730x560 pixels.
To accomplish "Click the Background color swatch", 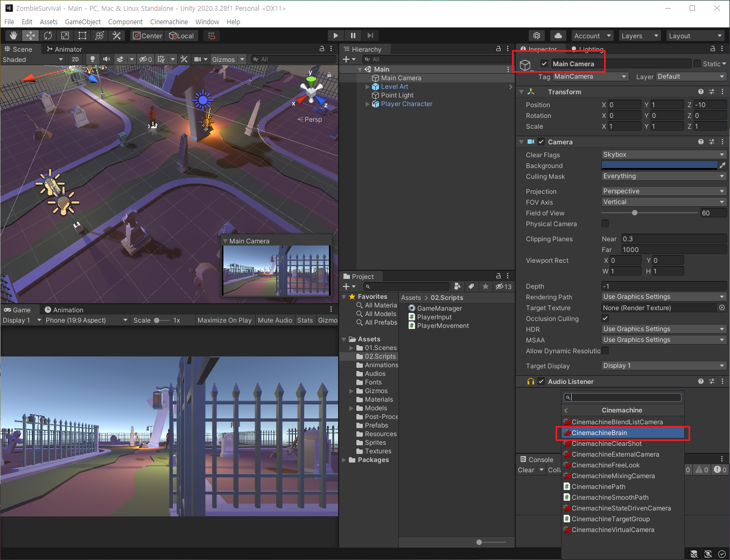I will pos(659,165).
